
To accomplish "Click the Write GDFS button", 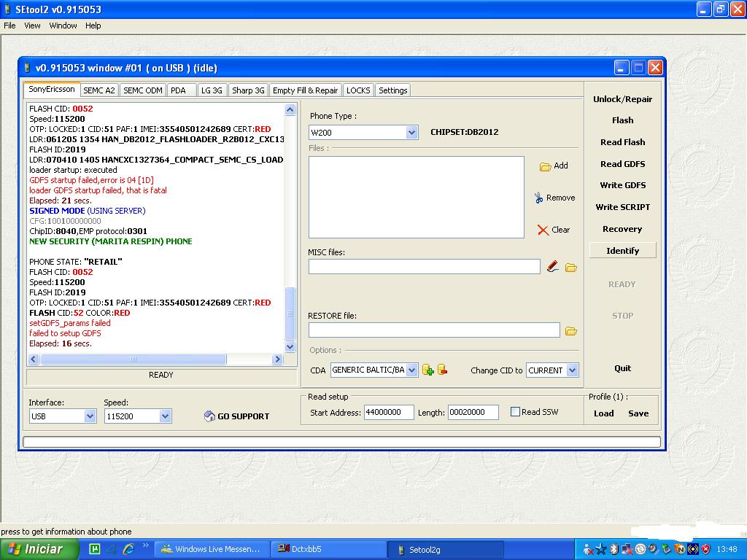I will (622, 185).
